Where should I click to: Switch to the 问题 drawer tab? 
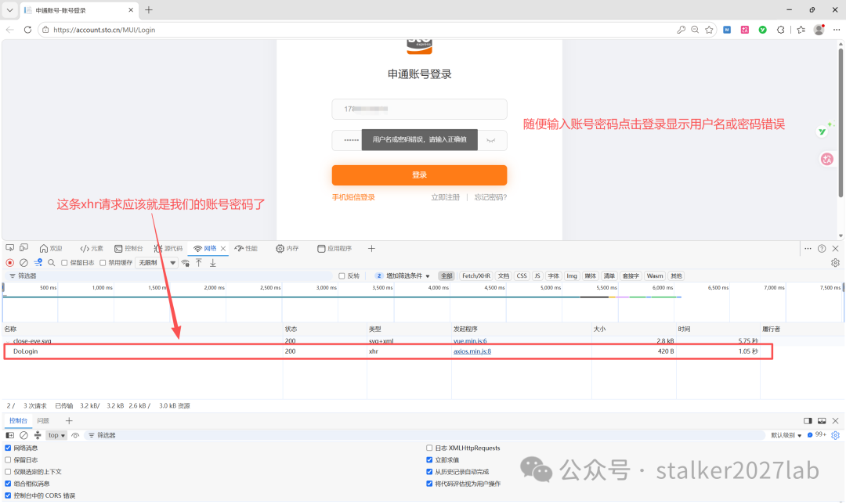pos(43,420)
